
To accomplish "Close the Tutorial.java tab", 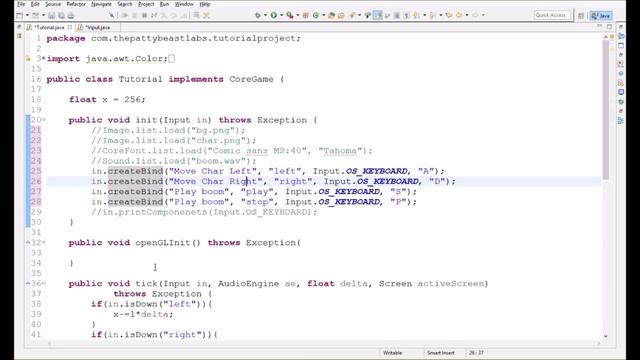I will click(x=70, y=27).
